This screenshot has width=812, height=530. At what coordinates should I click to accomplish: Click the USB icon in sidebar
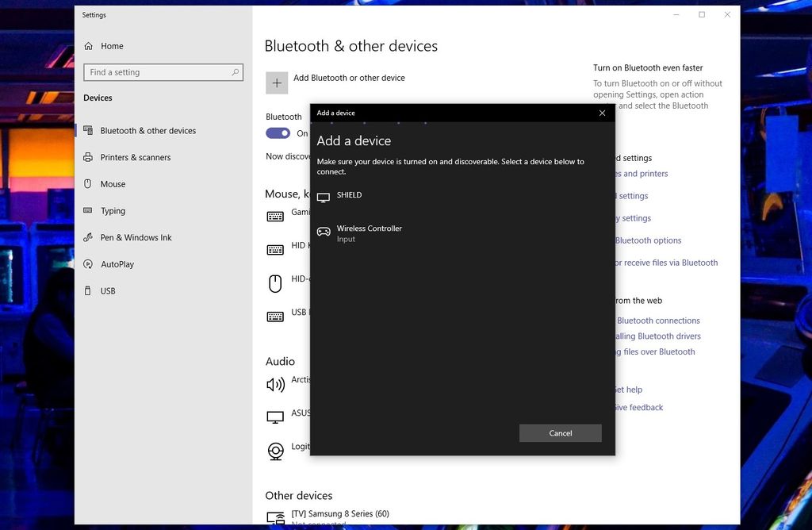[x=88, y=291]
